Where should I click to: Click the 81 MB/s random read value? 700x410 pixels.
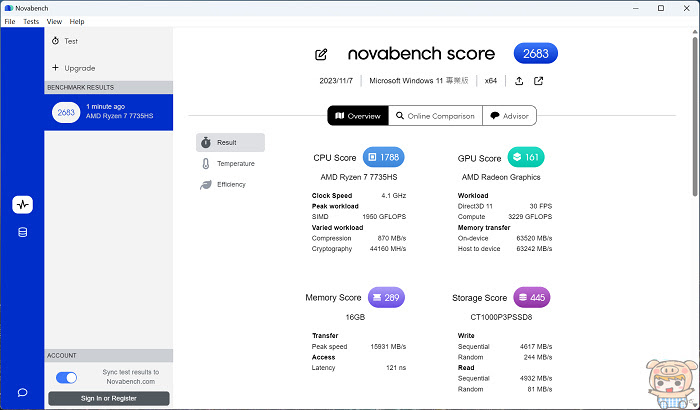[540, 389]
